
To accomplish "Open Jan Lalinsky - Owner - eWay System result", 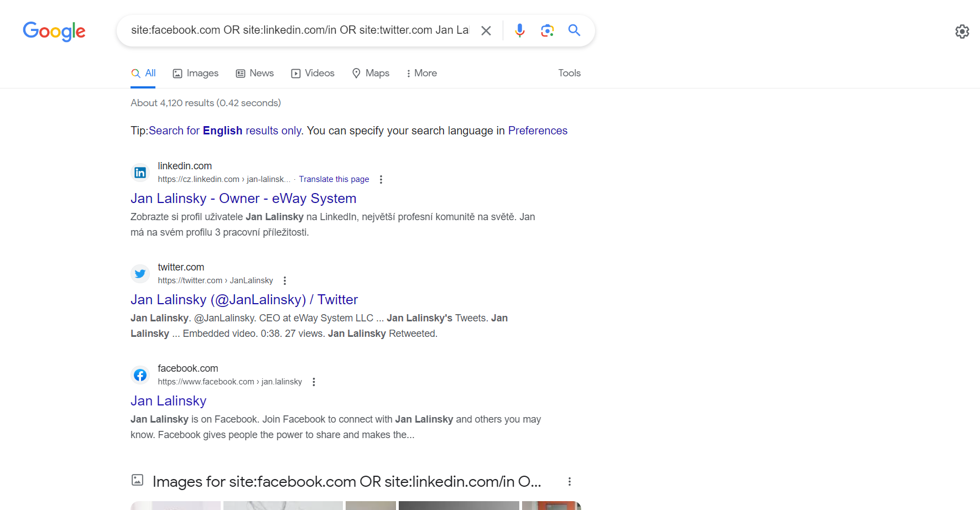I will (x=243, y=198).
